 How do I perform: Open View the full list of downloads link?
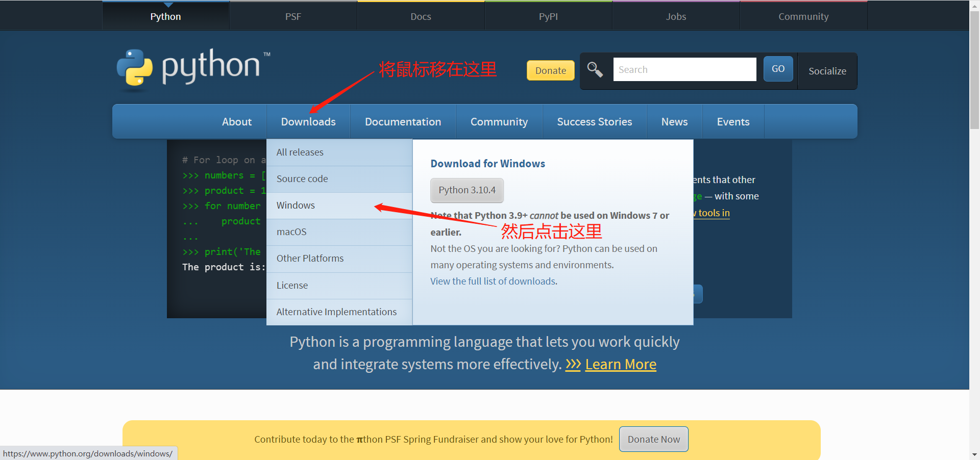pyautogui.click(x=493, y=281)
